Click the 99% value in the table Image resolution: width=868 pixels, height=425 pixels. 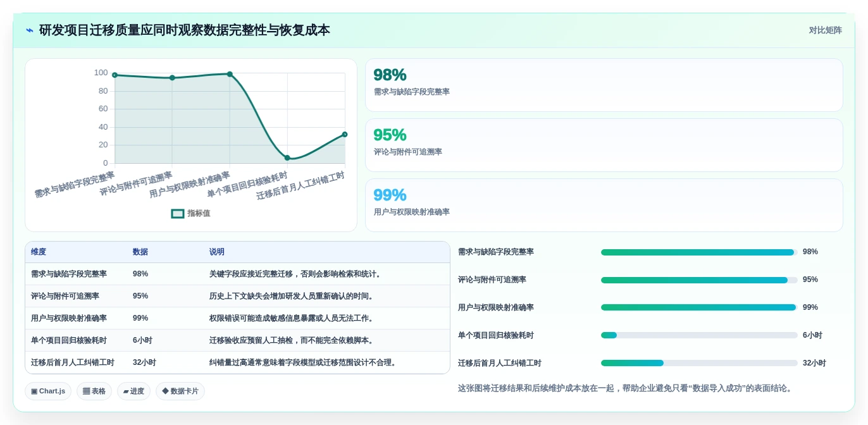140,318
